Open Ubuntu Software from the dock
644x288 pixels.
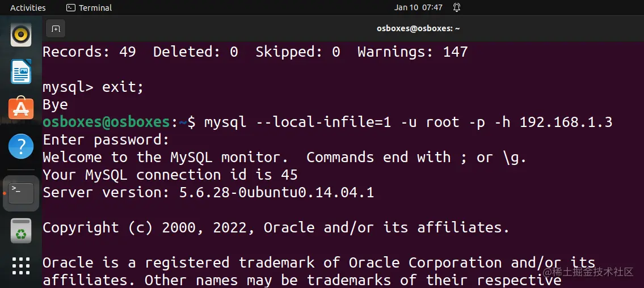point(21,108)
